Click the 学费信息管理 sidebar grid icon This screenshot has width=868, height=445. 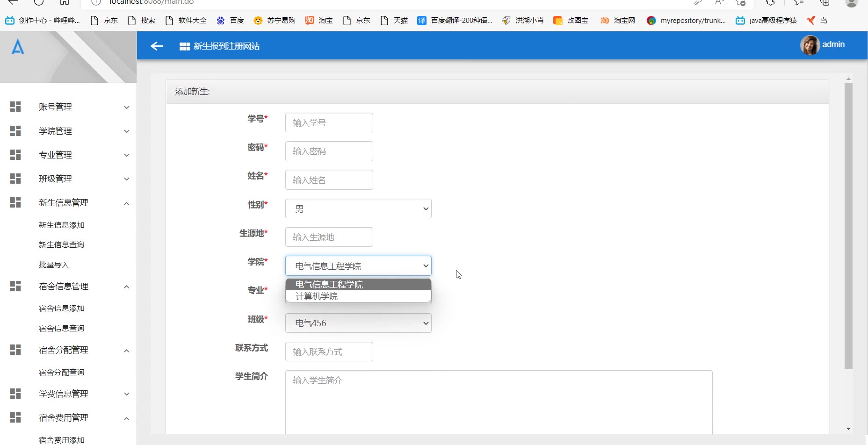point(15,394)
